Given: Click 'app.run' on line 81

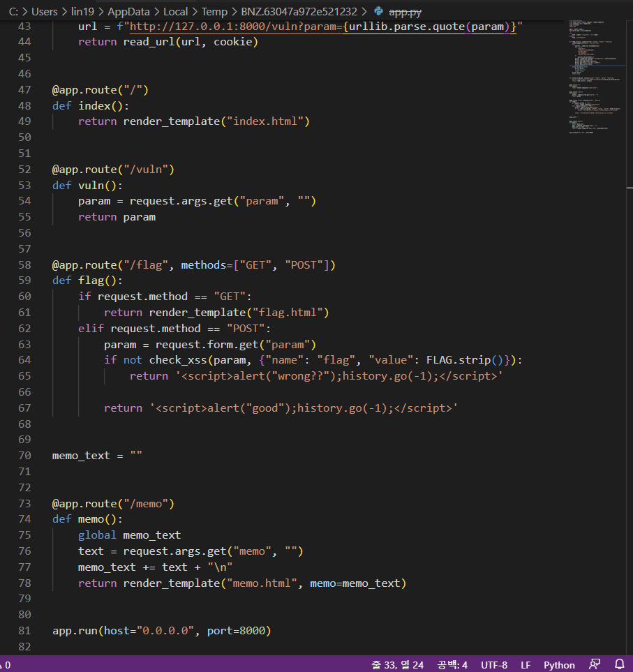Looking at the screenshot, I should tap(75, 630).
